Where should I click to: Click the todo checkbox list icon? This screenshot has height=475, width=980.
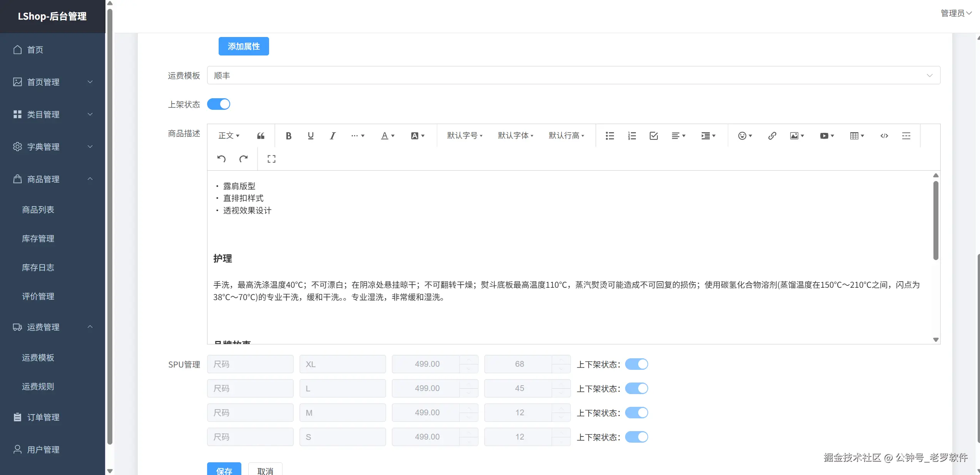(x=654, y=136)
